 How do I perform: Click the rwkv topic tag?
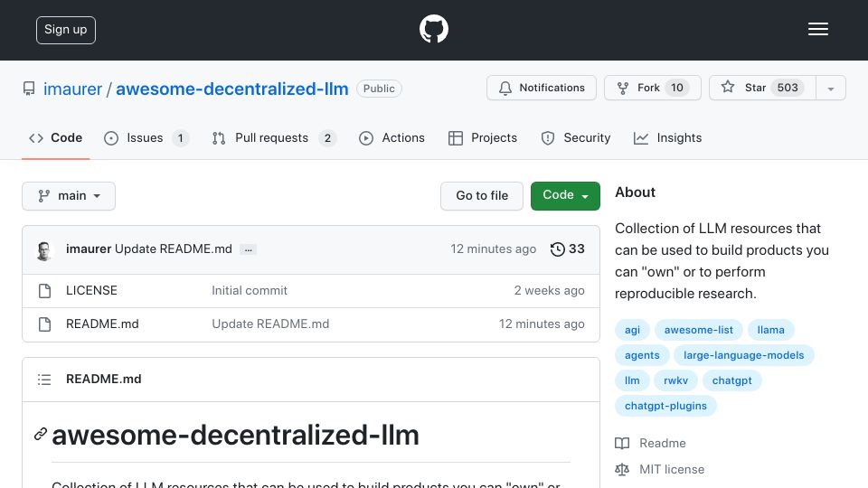[x=676, y=380]
